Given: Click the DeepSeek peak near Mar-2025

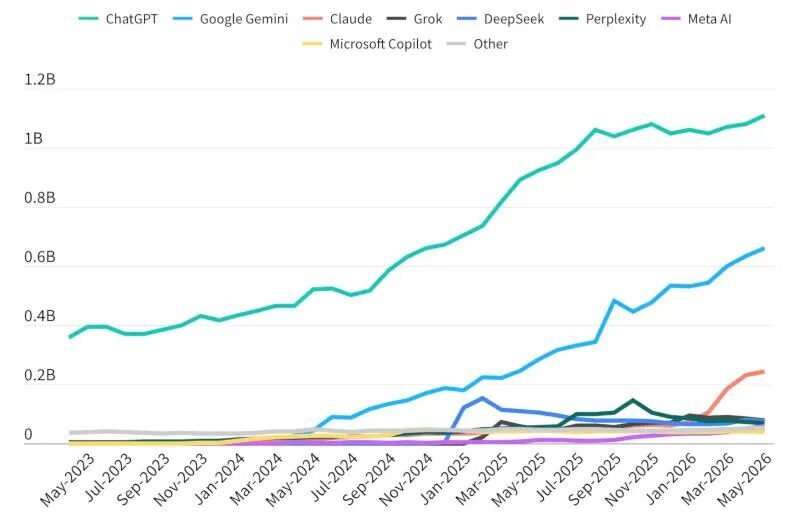Looking at the screenshot, I should pyautogui.click(x=482, y=398).
